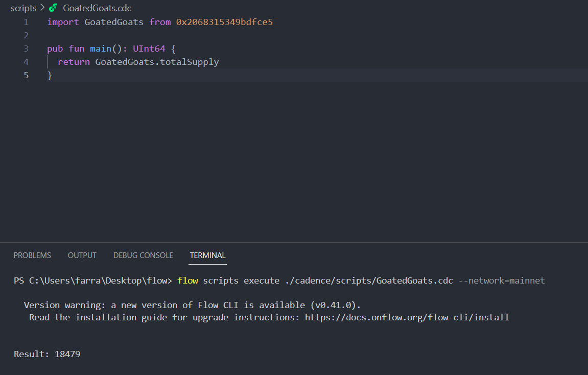Select the import keyword on line 1
Screen dimensions: 588x375
pos(63,22)
